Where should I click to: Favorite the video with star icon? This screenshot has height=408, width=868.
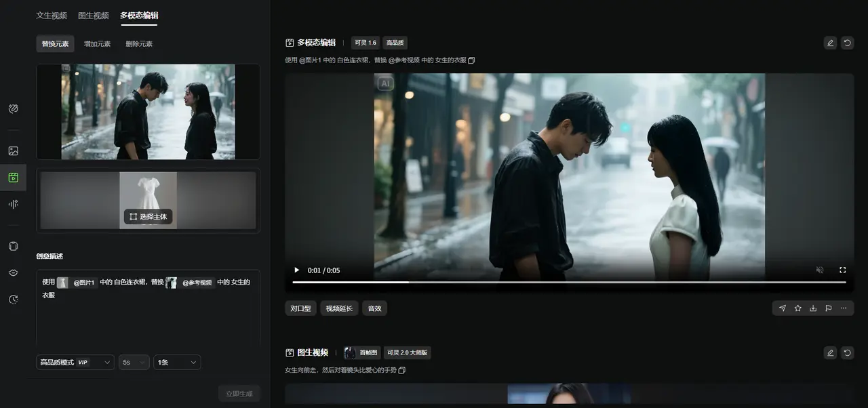pos(797,308)
